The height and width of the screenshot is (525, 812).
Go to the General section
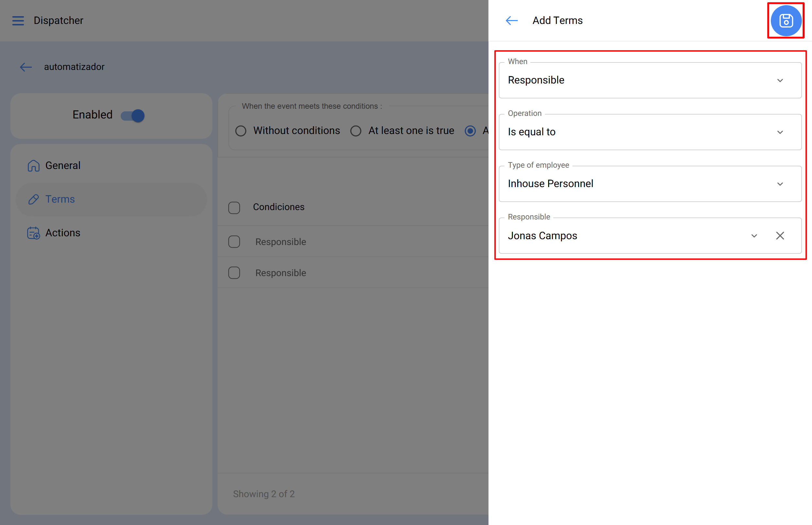[63, 166]
